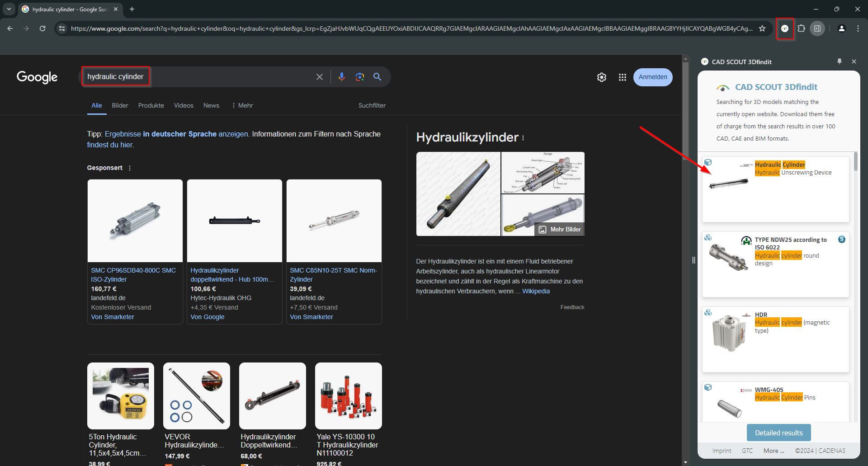Switch to the Videos tab
The height and width of the screenshot is (466, 868).
(184, 105)
